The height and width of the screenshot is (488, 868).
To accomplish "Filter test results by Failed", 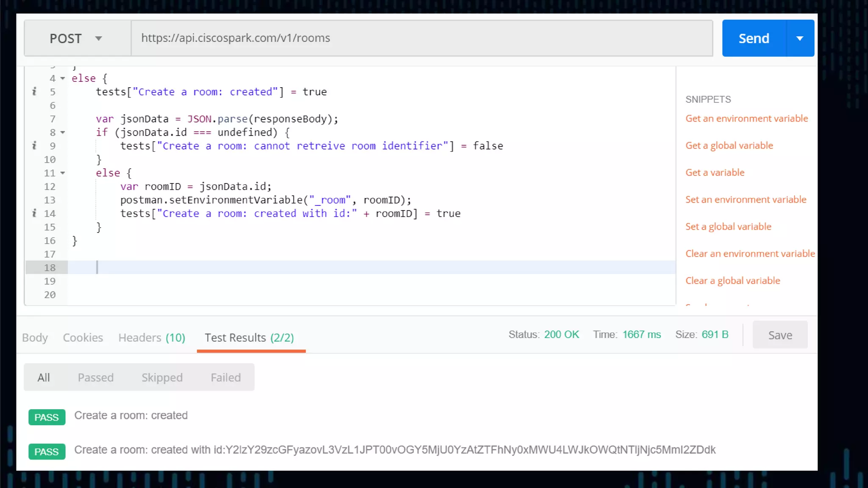I will [x=225, y=377].
